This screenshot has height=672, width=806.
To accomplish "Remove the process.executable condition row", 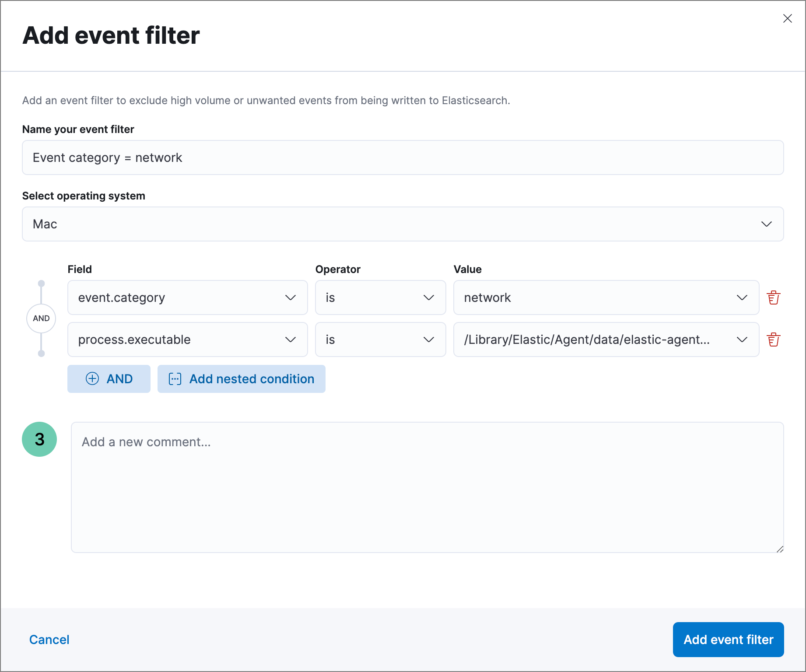I will pos(774,339).
